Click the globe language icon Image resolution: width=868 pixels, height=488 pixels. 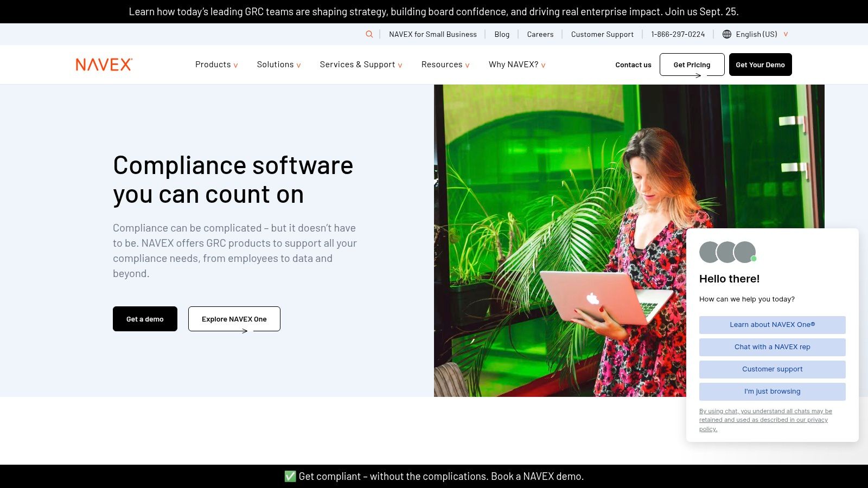click(727, 34)
